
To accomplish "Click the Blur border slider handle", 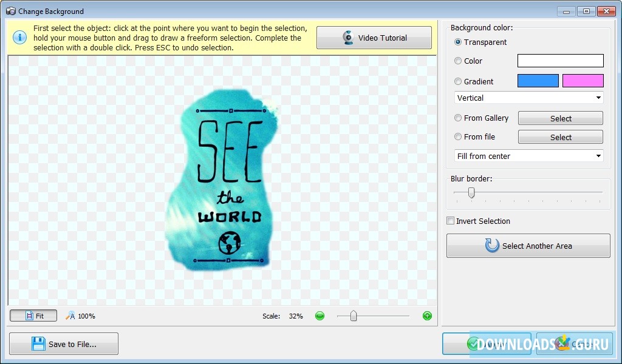I will 471,193.
